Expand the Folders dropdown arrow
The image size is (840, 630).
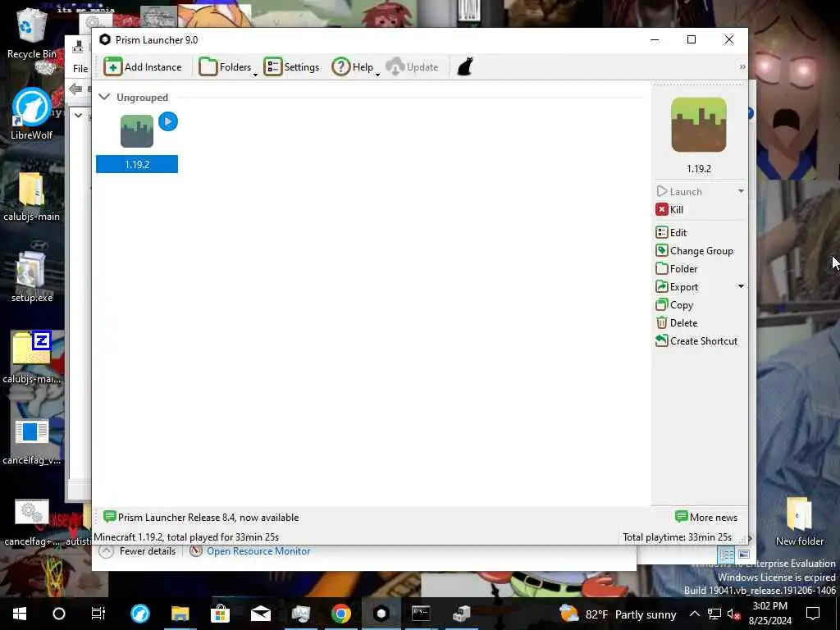point(256,74)
